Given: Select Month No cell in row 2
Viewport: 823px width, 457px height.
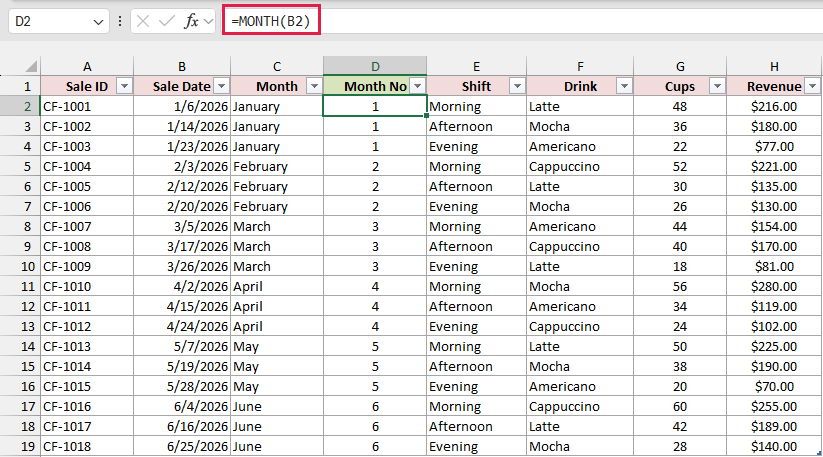Looking at the screenshot, I should point(375,107).
